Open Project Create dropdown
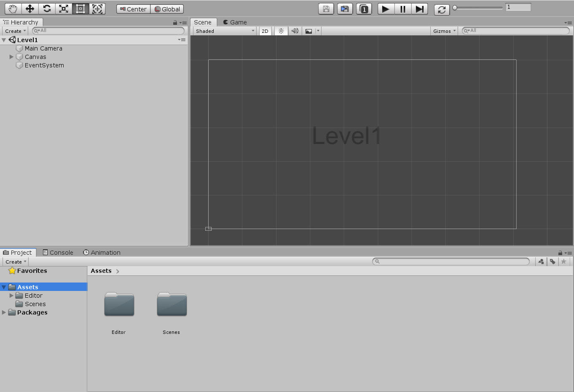The height and width of the screenshot is (392, 574). tap(16, 261)
